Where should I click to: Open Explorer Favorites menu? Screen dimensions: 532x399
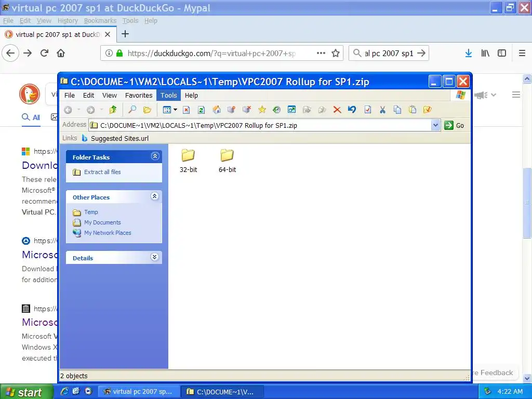[x=138, y=96]
